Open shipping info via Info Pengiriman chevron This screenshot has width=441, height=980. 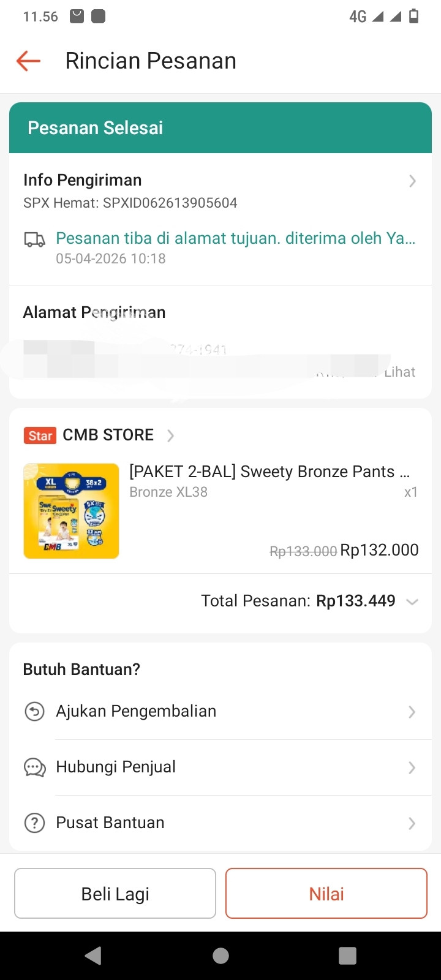412,181
